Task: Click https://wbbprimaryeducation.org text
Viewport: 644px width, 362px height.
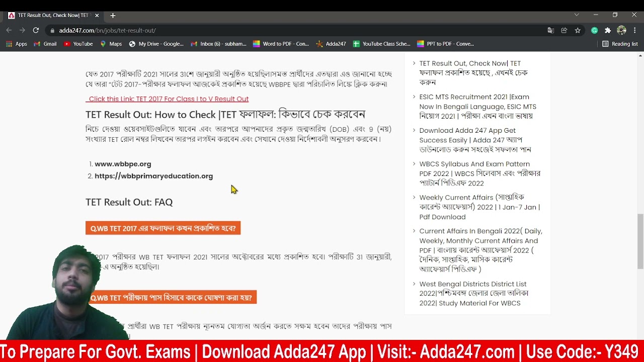Action: 153,176
